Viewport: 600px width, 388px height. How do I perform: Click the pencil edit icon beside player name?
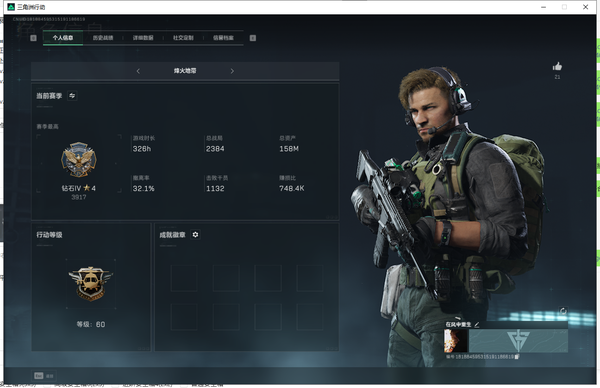click(477, 324)
